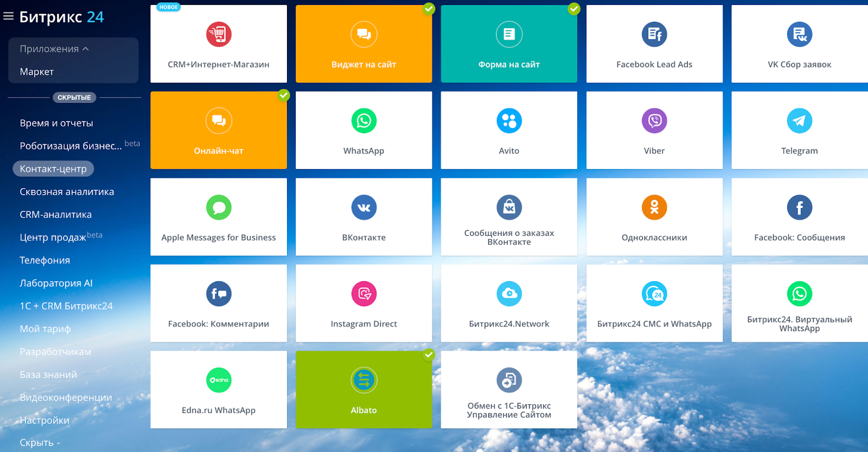Click the Facebook: Сообщения icon
The height and width of the screenshot is (452, 868).
pos(800,207)
